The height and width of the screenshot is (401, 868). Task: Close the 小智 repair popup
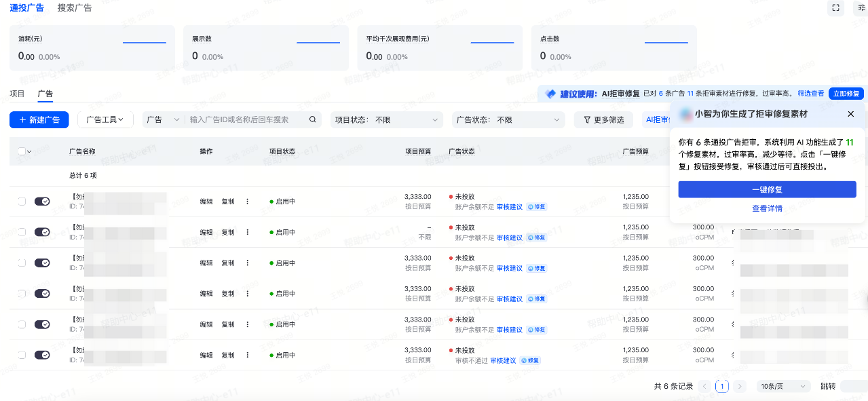(x=851, y=114)
